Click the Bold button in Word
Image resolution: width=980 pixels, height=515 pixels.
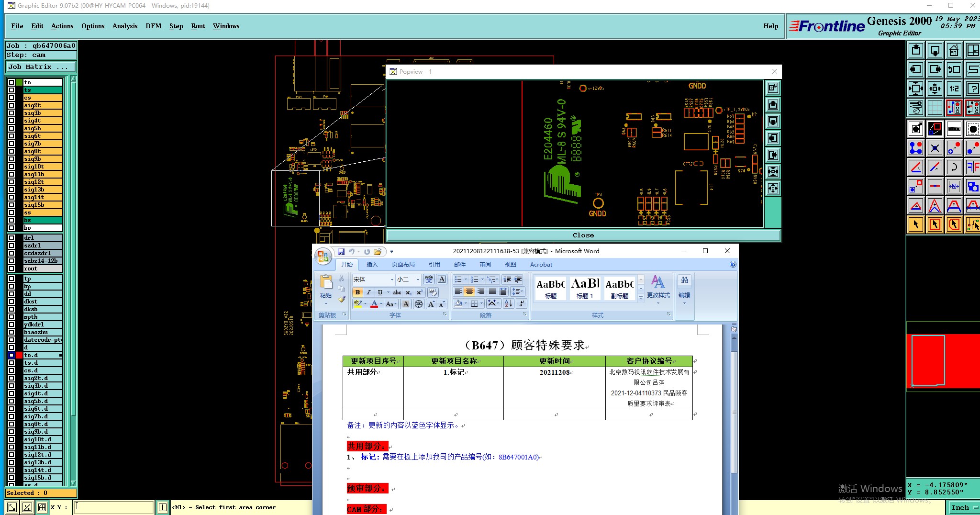coord(357,292)
